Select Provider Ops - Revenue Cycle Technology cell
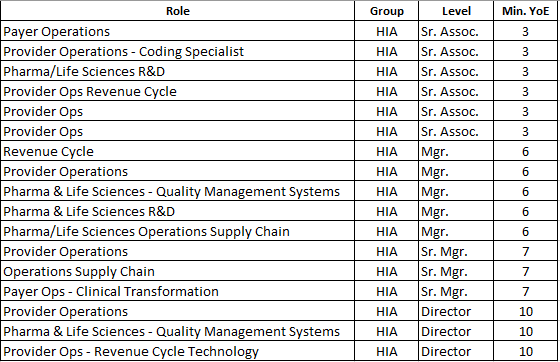The height and width of the screenshot is (362, 560). [x=178, y=351]
